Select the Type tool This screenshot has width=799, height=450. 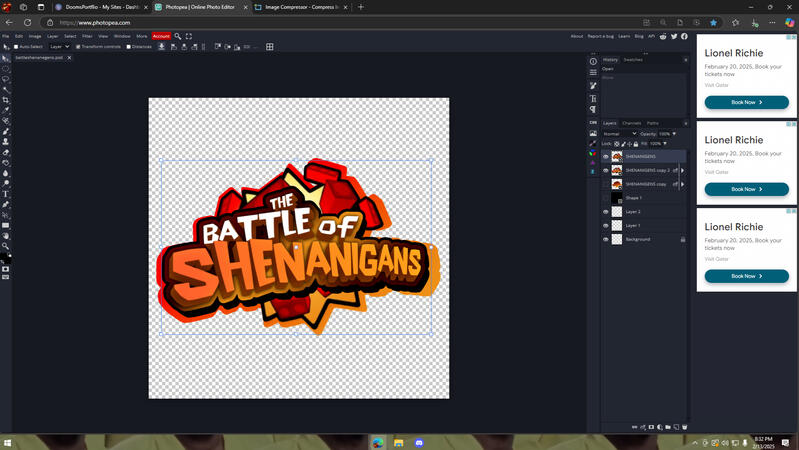coord(6,194)
